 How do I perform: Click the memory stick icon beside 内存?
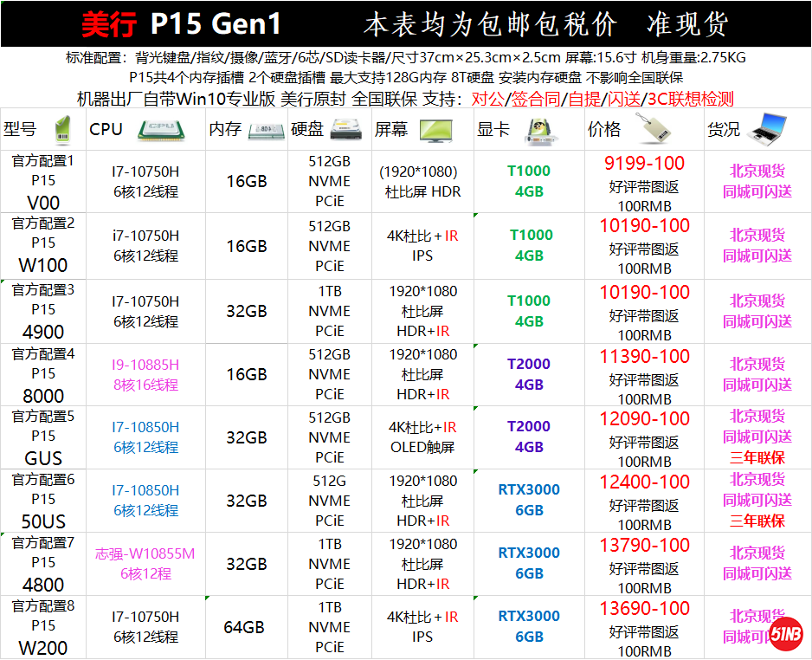click(265, 130)
